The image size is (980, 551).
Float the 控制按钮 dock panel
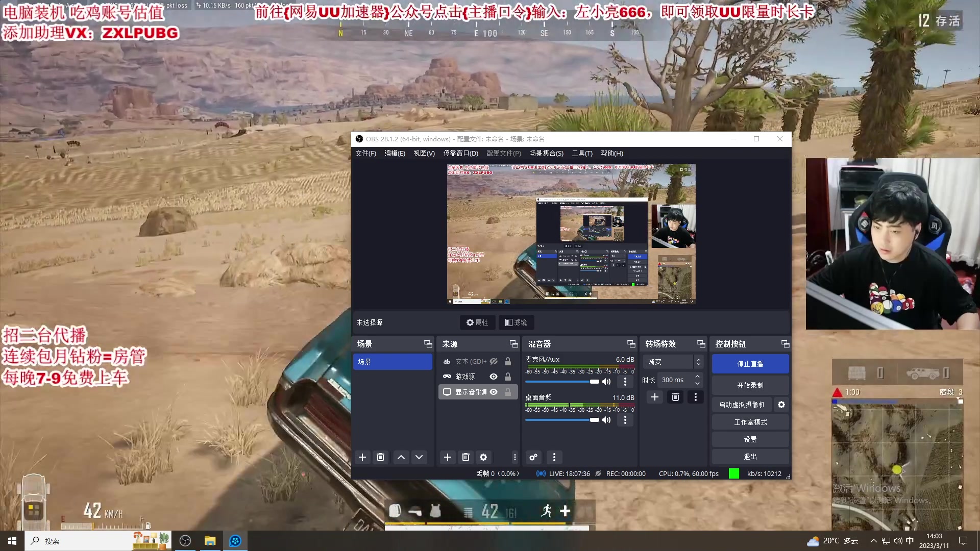(785, 344)
